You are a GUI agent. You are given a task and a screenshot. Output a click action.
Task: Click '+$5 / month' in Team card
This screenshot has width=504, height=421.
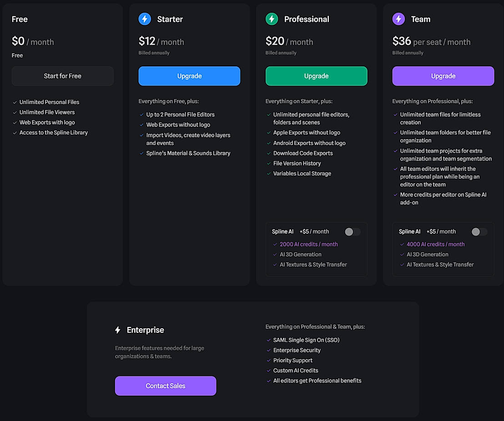click(x=441, y=232)
